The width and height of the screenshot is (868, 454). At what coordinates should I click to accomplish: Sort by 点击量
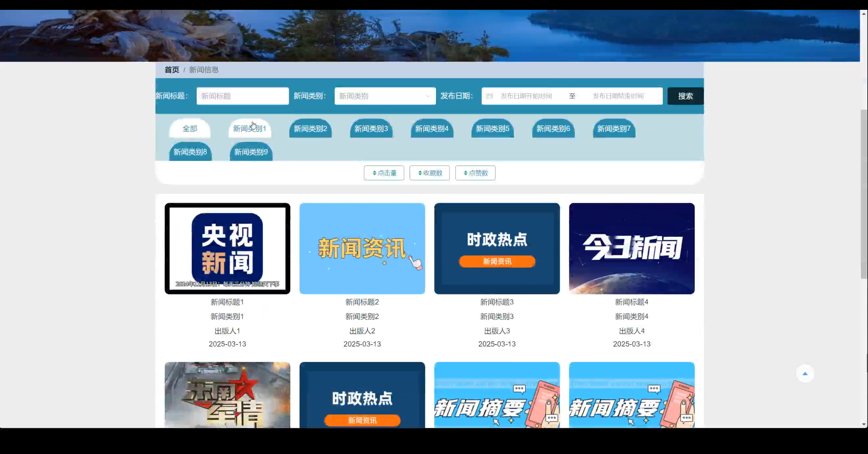[x=384, y=173]
